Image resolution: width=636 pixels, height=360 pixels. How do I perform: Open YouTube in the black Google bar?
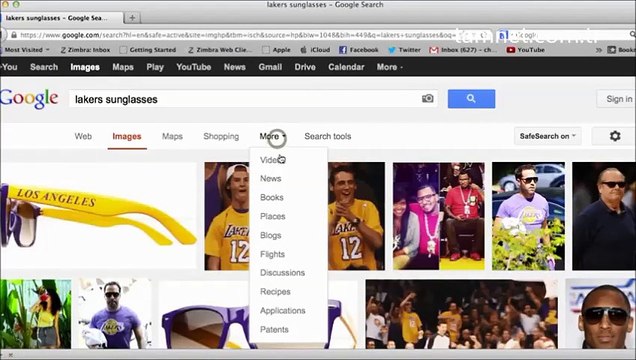[193, 67]
